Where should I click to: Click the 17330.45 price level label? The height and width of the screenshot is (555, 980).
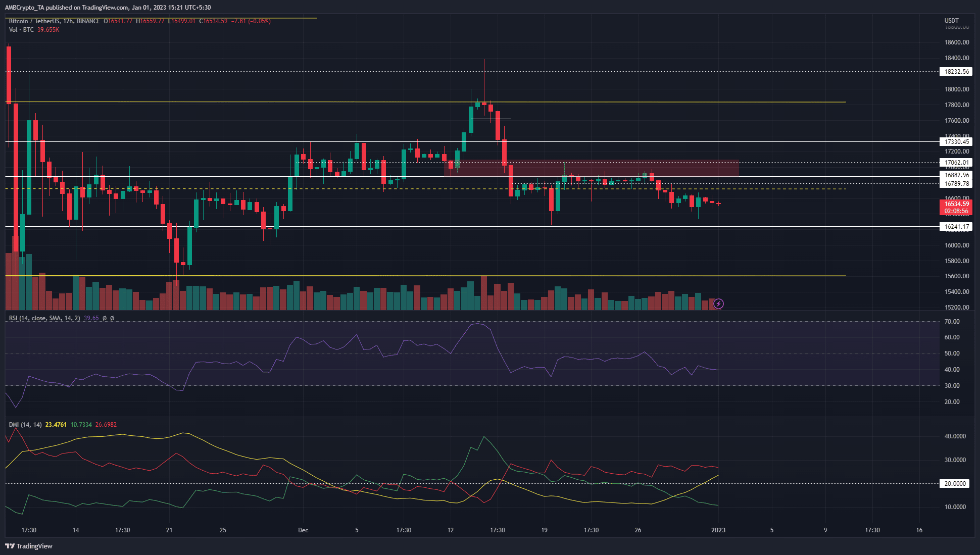pyautogui.click(x=957, y=142)
